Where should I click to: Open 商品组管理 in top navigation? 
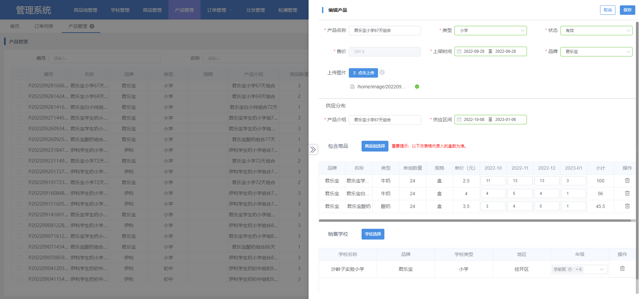(x=86, y=10)
